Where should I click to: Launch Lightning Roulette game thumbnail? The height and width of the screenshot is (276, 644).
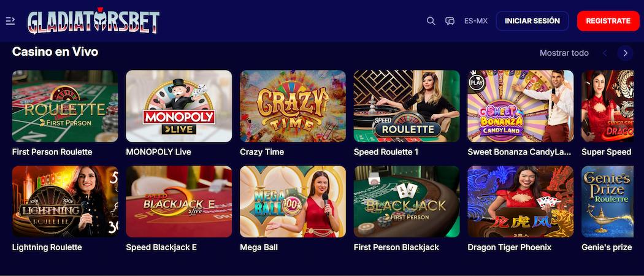click(x=65, y=202)
